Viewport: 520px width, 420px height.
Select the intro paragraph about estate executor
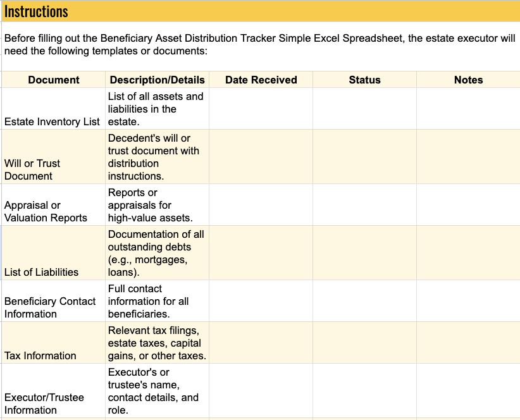[x=261, y=45]
